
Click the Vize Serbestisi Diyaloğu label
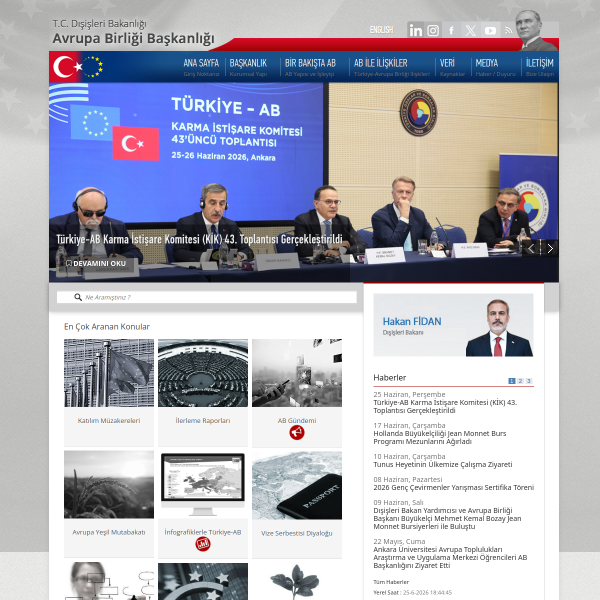(x=297, y=533)
